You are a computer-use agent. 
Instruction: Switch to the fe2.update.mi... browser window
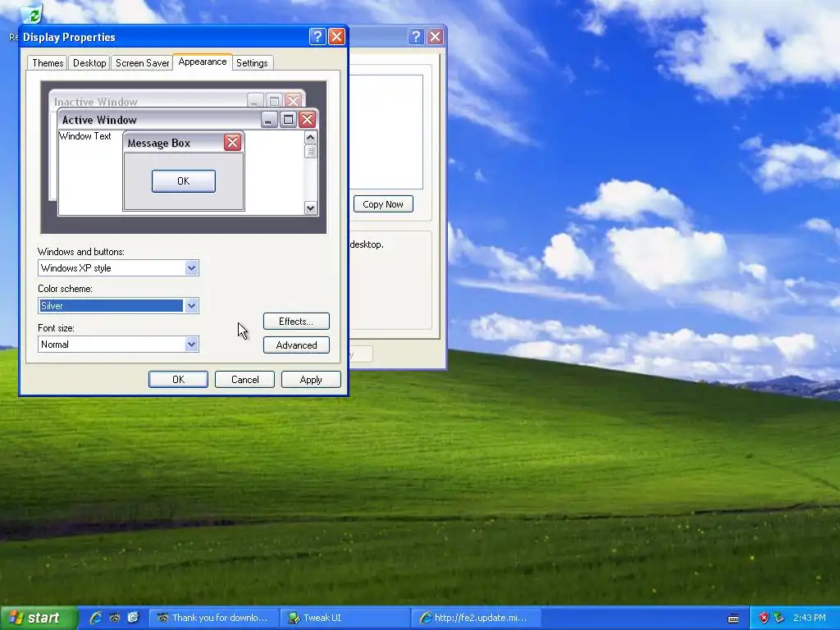[476, 618]
